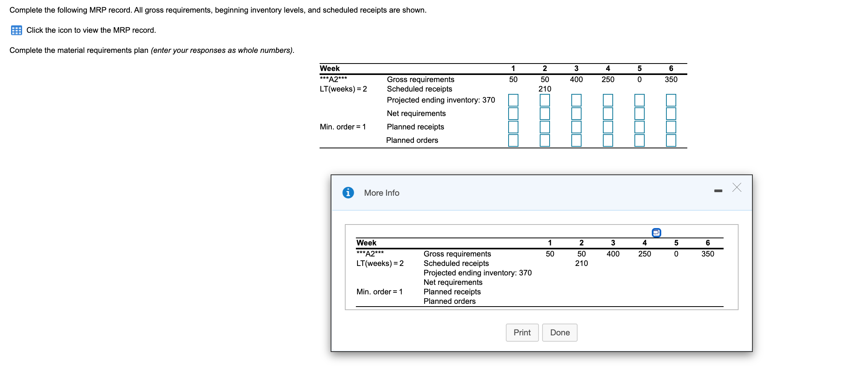Focus the Net requirements field for week 2

click(545, 114)
